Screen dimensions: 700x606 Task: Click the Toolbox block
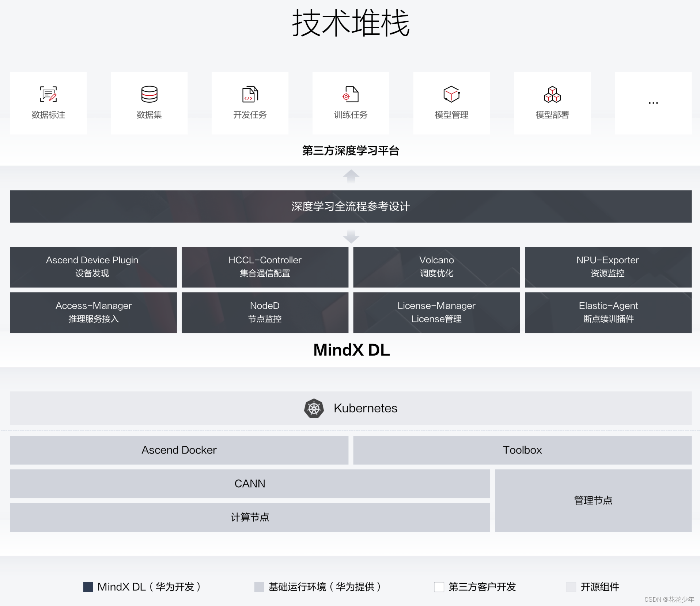coord(522,450)
